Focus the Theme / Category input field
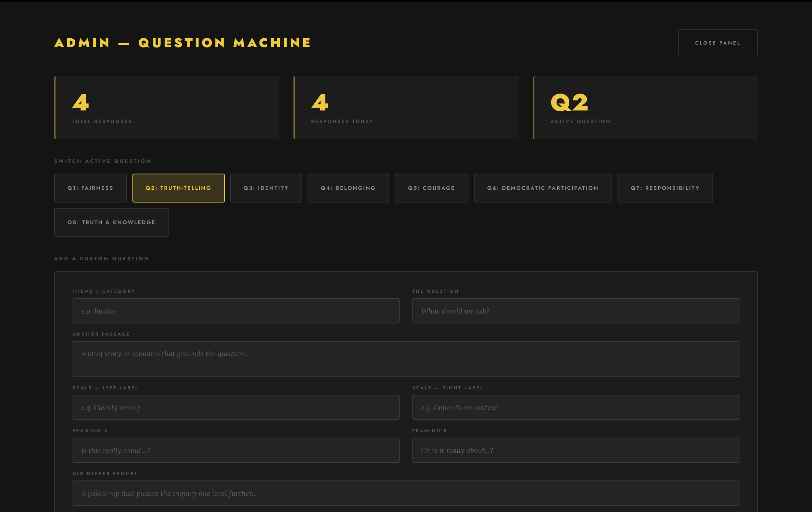Image resolution: width=812 pixels, height=512 pixels. tap(236, 311)
